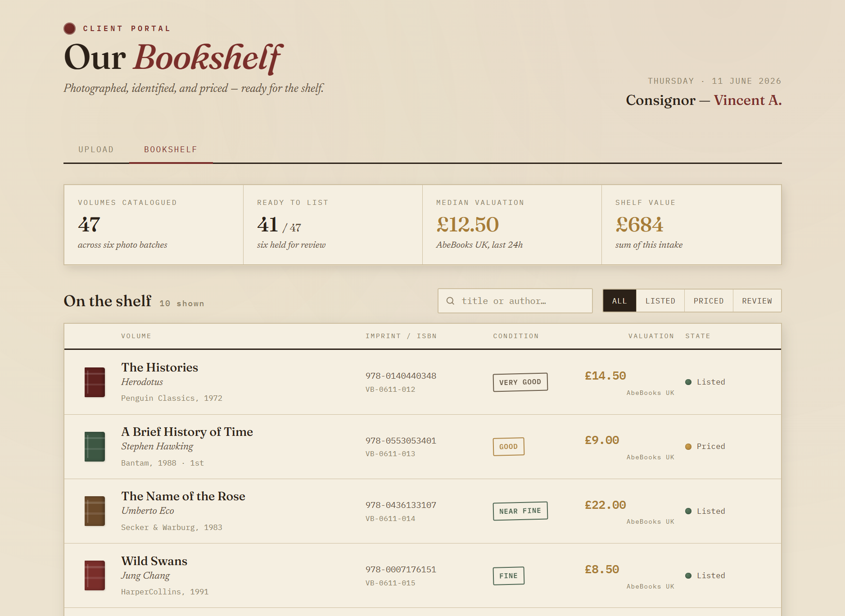Click ISBN 978-0140440348

(401, 376)
